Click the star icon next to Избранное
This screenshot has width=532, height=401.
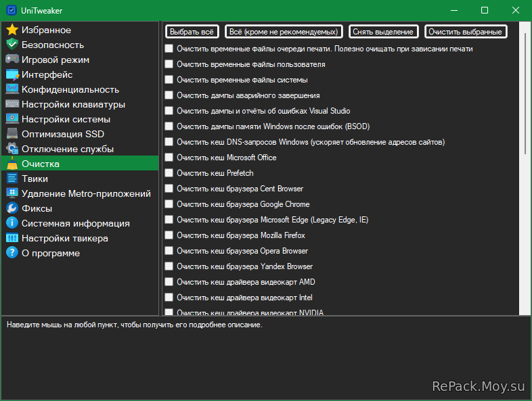12,30
